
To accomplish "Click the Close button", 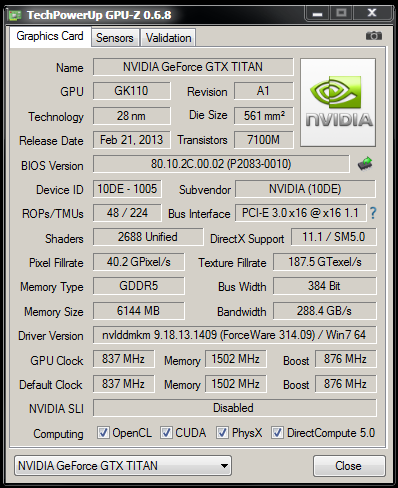I will pyautogui.click(x=349, y=466).
